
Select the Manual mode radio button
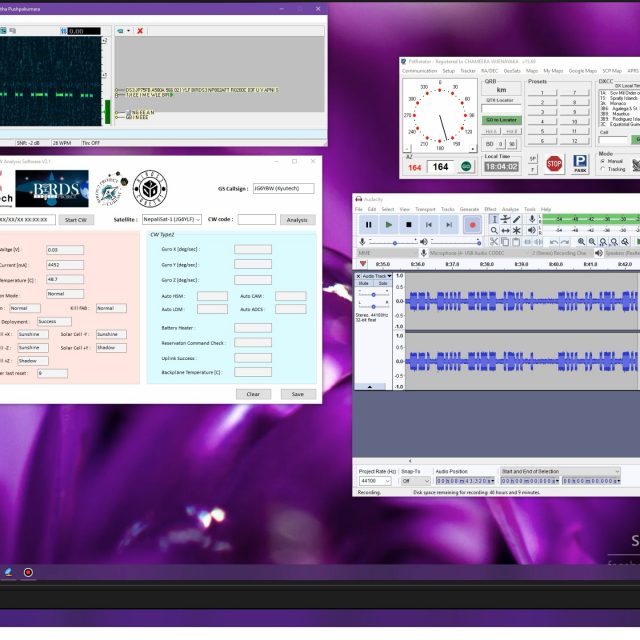coord(603,160)
